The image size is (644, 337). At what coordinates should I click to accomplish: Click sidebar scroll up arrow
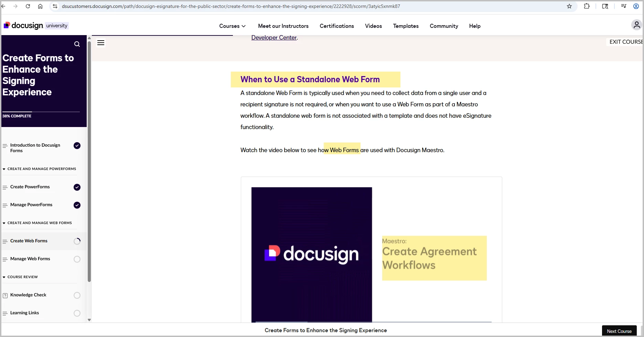[x=89, y=38]
